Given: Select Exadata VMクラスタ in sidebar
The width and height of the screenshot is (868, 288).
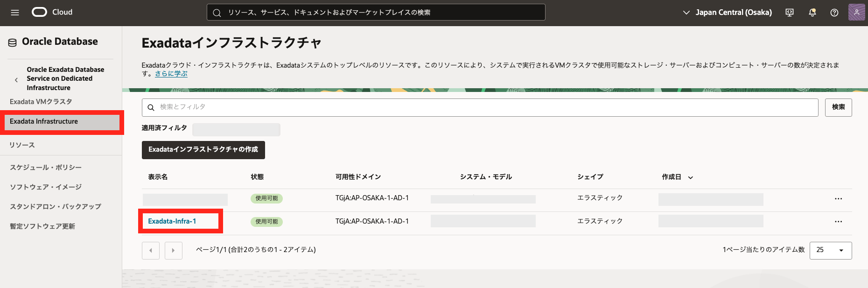Looking at the screenshot, I should tap(41, 102).
